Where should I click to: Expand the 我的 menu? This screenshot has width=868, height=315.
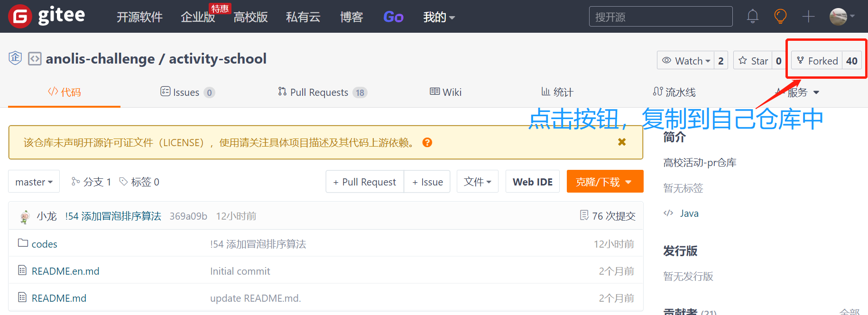(439, 17)
